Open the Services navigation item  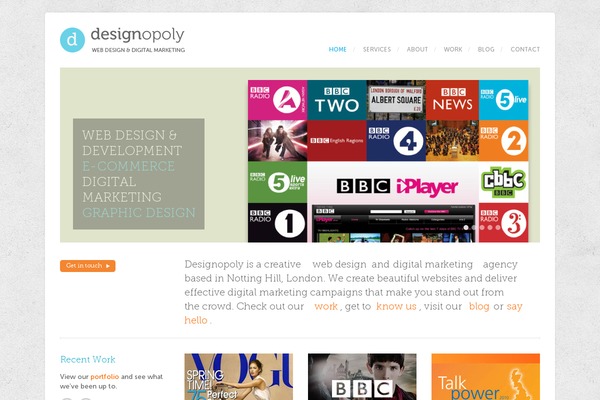pyautogui.click(x=377, y=49)
